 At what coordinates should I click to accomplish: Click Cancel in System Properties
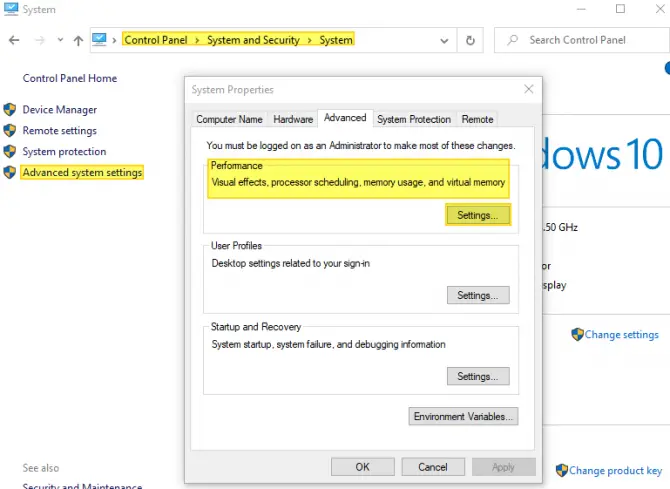pos(433,467)
